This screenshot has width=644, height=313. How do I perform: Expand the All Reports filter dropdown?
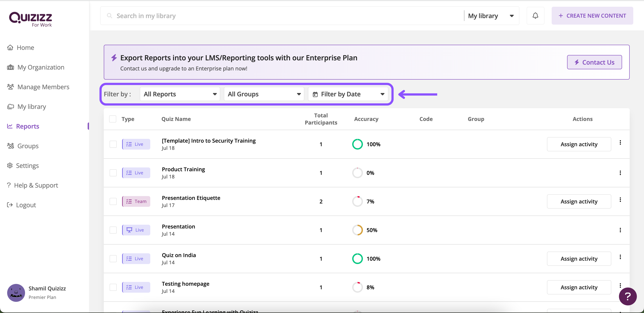tap(180, 94)
